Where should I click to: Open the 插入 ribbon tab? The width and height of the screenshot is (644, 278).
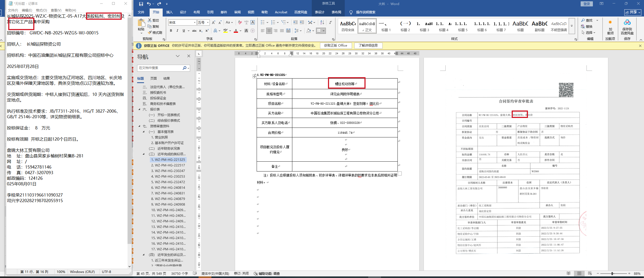169,12
